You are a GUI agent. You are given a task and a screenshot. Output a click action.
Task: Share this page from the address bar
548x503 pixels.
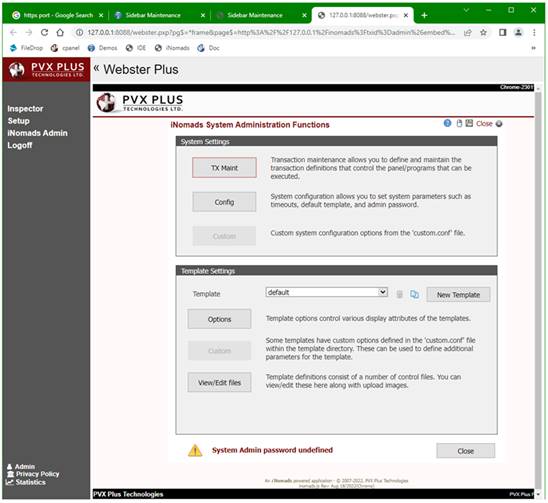pyautogui.click(x=468, y=33)
